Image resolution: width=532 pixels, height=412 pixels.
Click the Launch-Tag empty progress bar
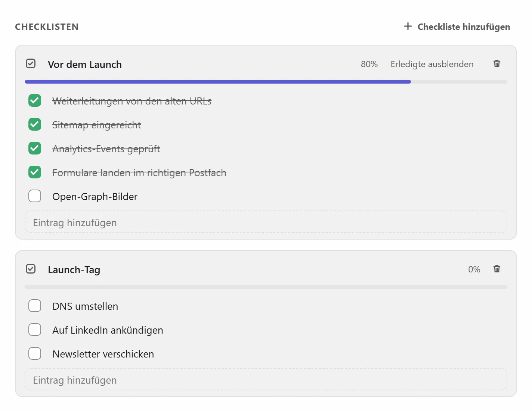[x=266, y=287]
